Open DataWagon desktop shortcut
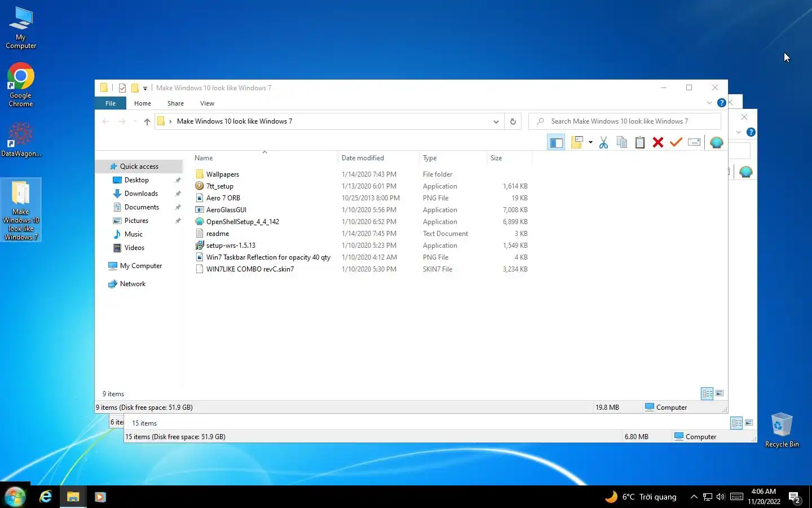The width and height of the screenshot is (812, 508). 21,139
